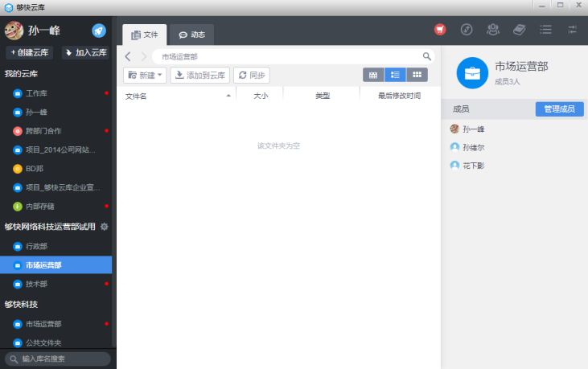
Task: Sort by 大小 column header
Action: tap(261, 96)
